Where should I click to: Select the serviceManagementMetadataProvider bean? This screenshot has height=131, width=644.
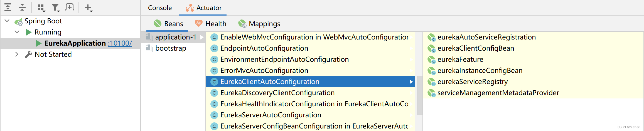534,93
